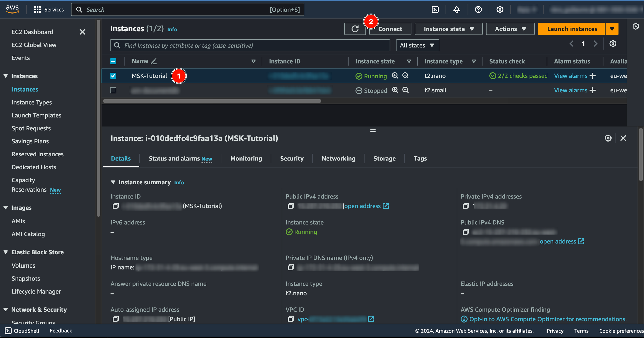Click the instances table horizontal scrollbar
This screenshot has height=338, width=644.
coord(212,101)
